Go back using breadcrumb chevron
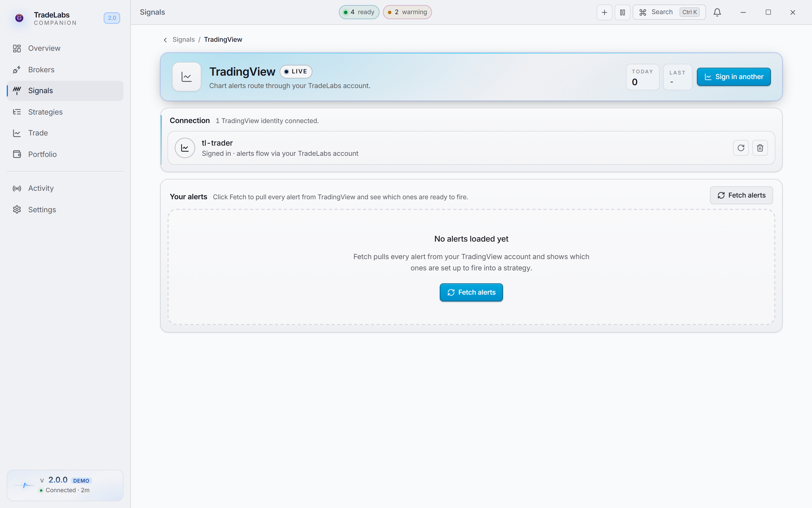This screenshot has height=508, width=812. tap(165, 40)
